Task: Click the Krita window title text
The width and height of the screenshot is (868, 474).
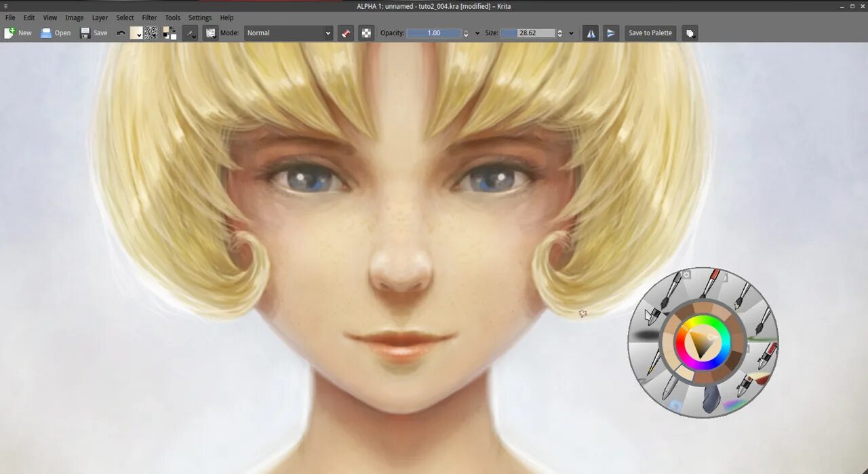Action: [x=434, y=6]
